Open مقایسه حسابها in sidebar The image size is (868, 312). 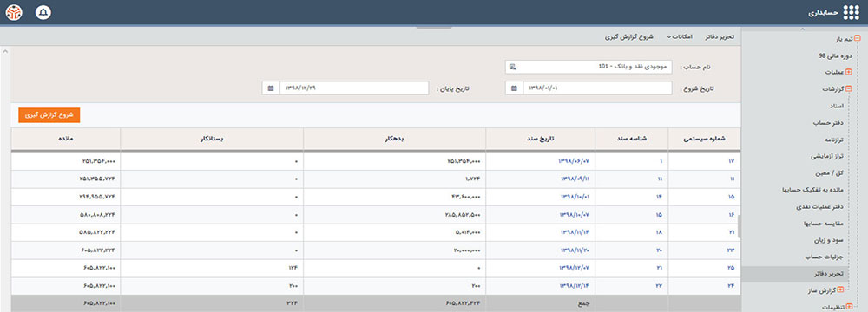[825, 224]
